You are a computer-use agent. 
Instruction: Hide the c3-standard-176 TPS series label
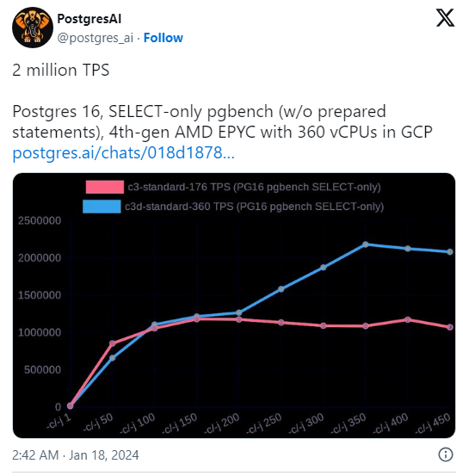[254, 187]
